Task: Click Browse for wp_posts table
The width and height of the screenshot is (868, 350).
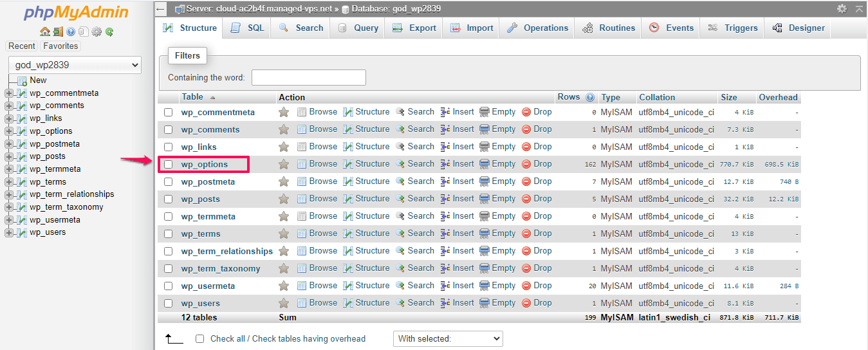Action: coord(317,199)
